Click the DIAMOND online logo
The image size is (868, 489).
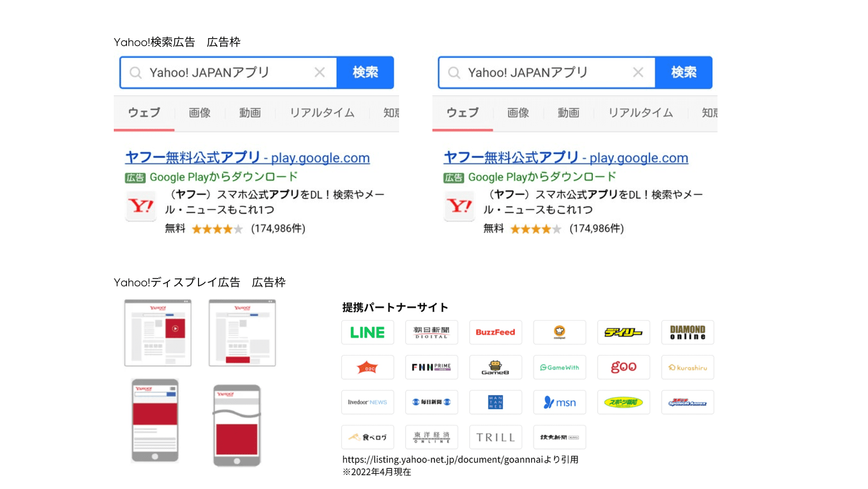pyautogui.click(x=688, y=332)
